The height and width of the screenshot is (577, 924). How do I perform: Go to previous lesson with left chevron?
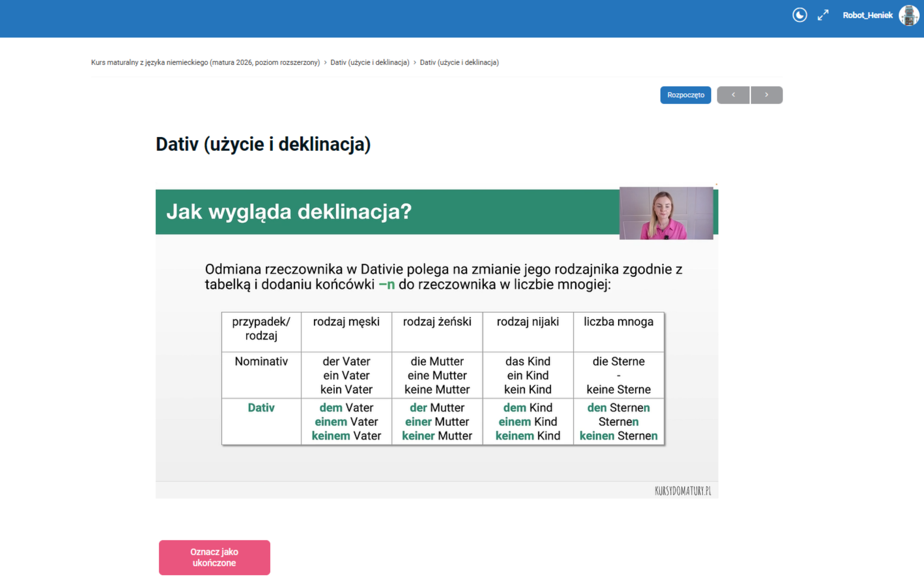click(733, 95)
